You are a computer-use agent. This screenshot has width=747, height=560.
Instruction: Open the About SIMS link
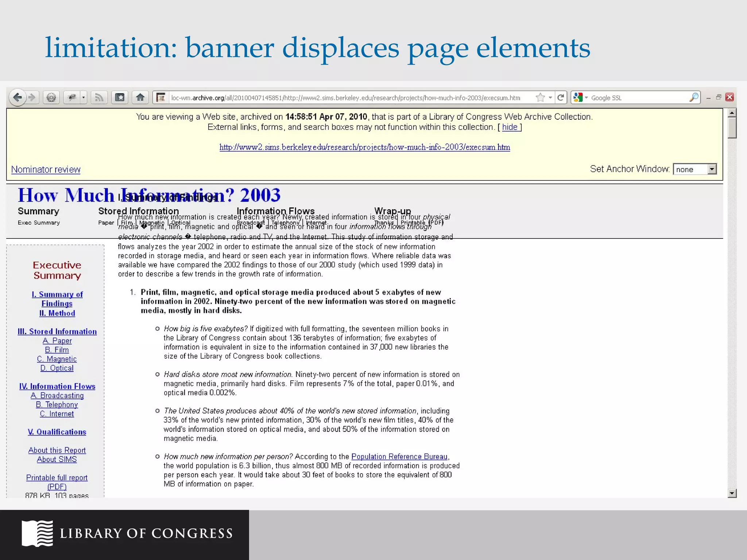pos(57,459)
